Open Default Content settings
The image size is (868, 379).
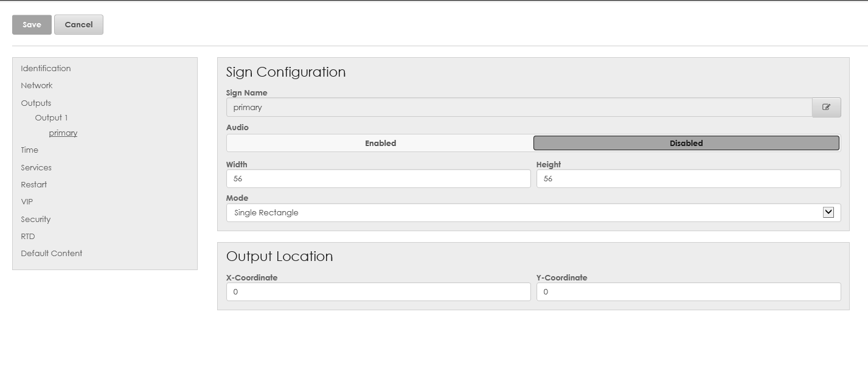(x=51, y=253)
